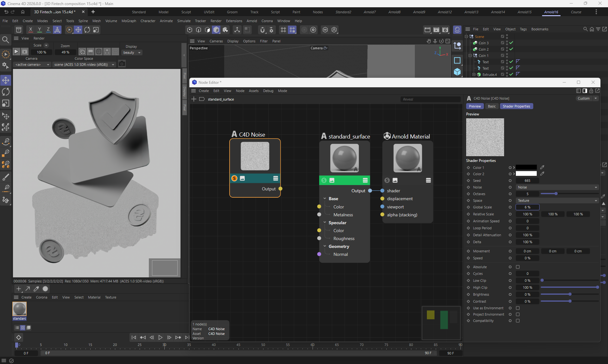Click the Color 1 eyedropper icon
608x364 pixels.
542,167
